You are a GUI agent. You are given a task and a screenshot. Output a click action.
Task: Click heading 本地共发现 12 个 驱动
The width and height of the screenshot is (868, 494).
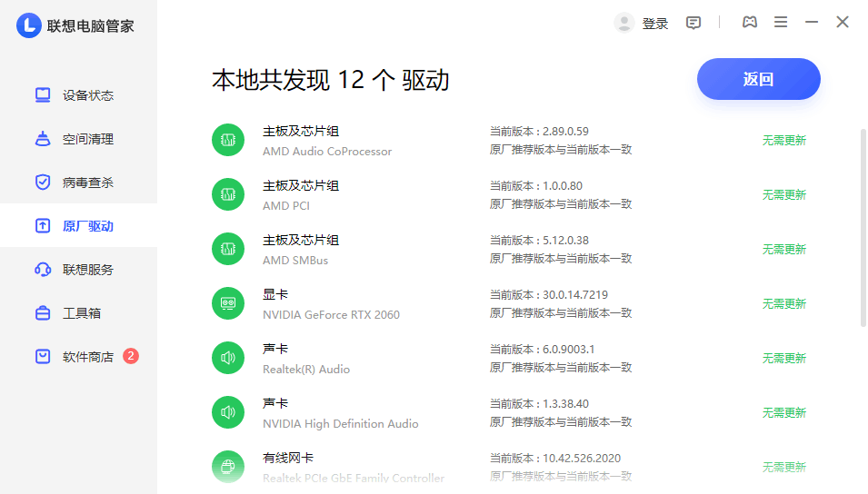[x=331, y=80]
